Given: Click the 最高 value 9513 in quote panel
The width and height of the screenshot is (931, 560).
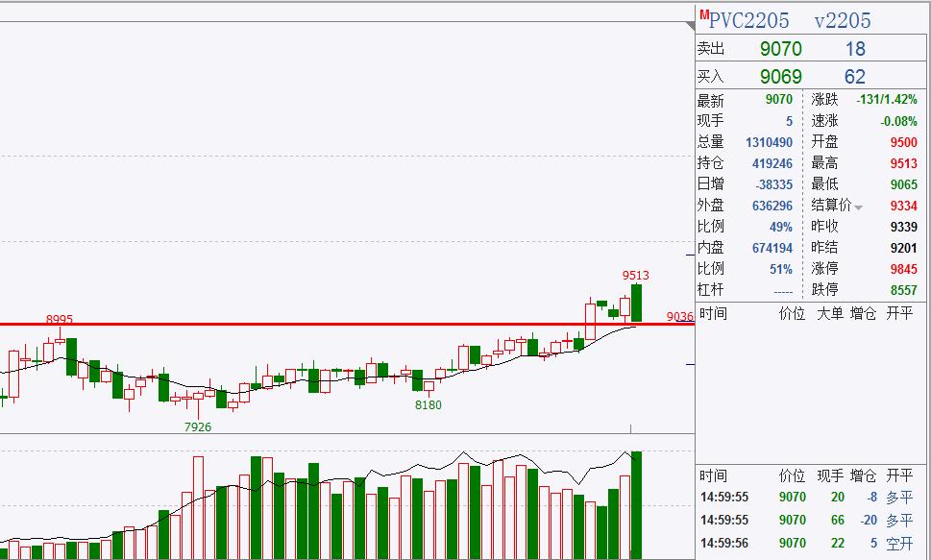Looking at the screenshot, I should pyautogui.click(x=904, y=163).
